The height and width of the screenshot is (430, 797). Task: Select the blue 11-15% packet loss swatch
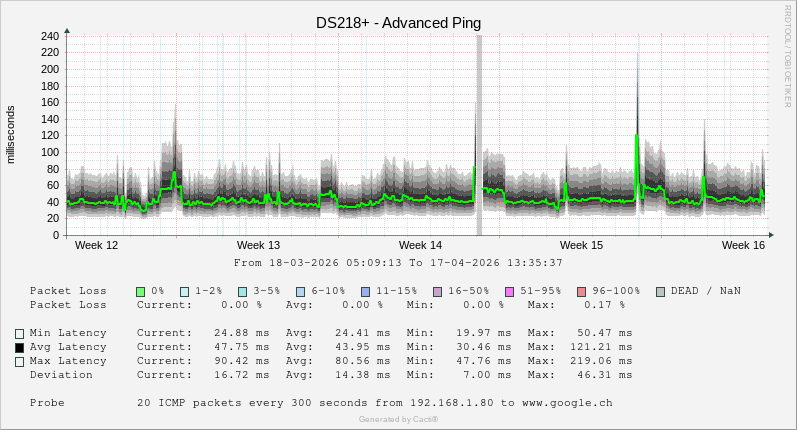coord(365,291)
